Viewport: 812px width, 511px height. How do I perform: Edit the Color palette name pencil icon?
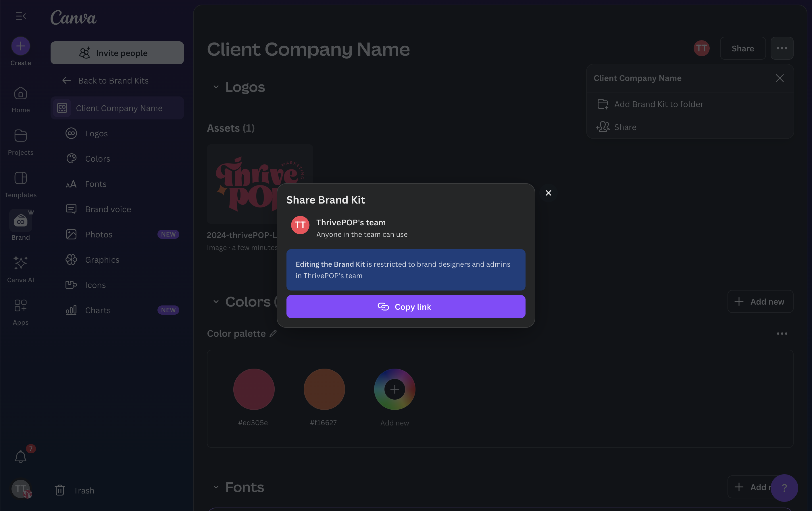(273, 334)
